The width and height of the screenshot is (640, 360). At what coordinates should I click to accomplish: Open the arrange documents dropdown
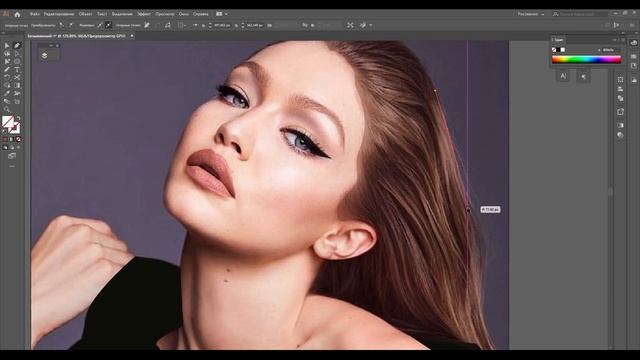[222, 14]
